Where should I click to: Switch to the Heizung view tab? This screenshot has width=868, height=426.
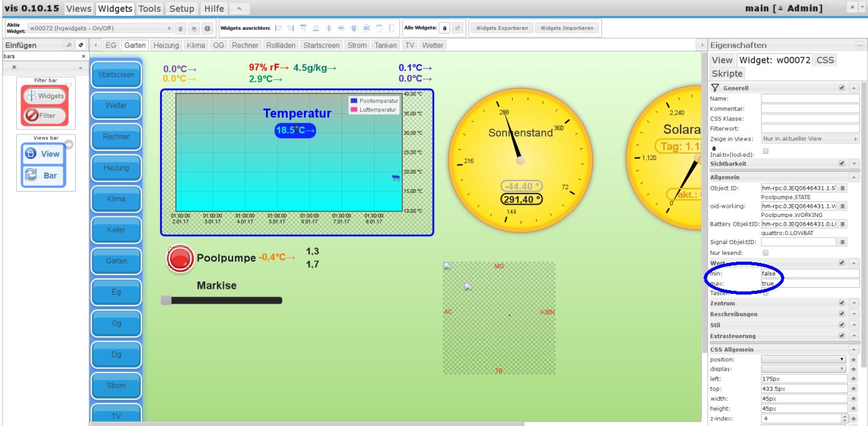coord(166,45)
